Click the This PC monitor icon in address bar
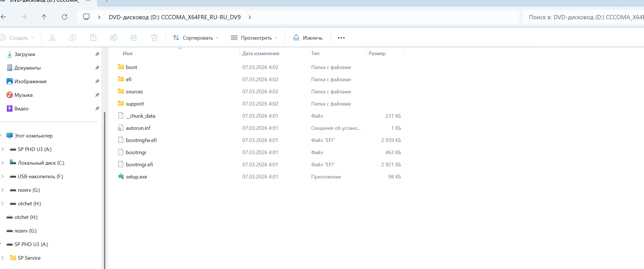Screen dimensions: 644x269 point(86,17)
